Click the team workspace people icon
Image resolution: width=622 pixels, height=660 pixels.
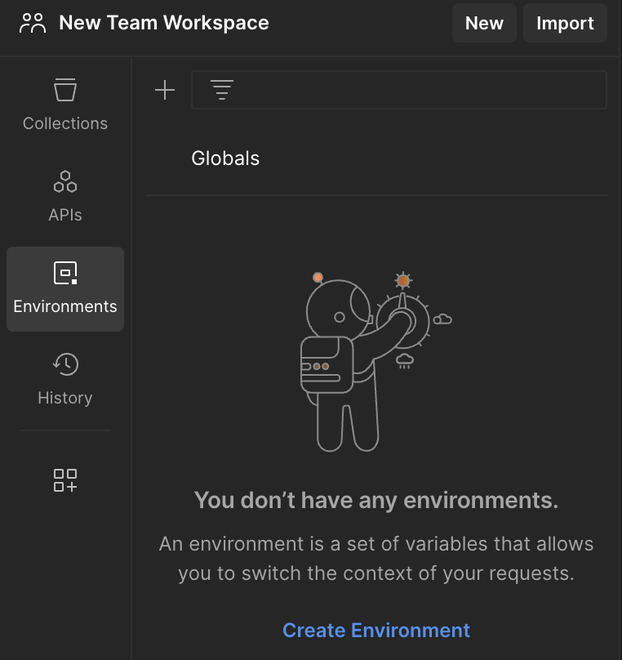coord(33,23)
